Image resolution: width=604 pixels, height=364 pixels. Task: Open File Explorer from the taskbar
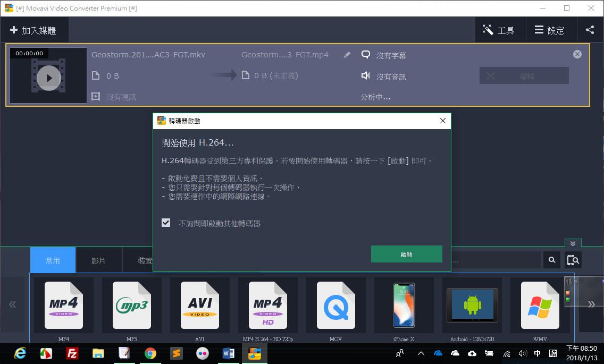tap(98, 353)
